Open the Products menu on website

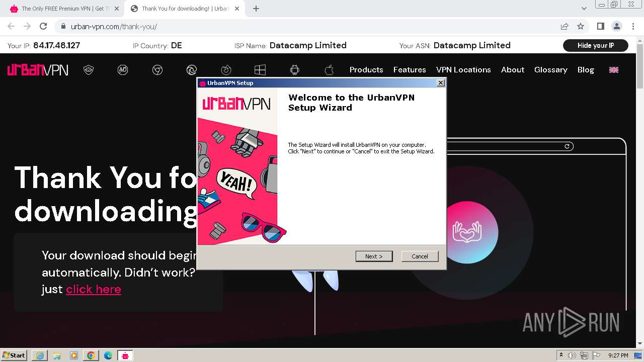366,70
